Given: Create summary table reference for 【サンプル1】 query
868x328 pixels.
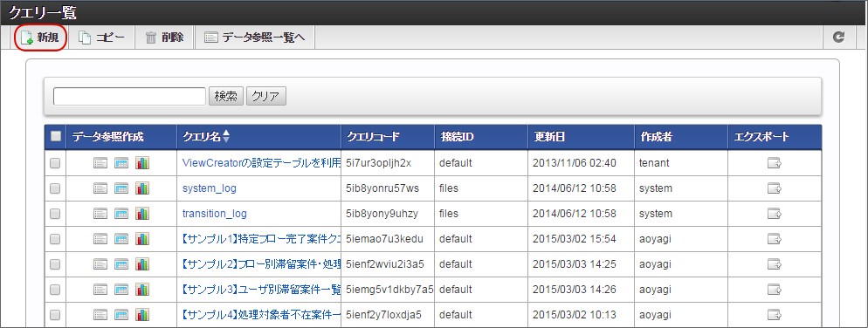Looking at the screenshot, I should pyautogui.click(x=121, y=239).
